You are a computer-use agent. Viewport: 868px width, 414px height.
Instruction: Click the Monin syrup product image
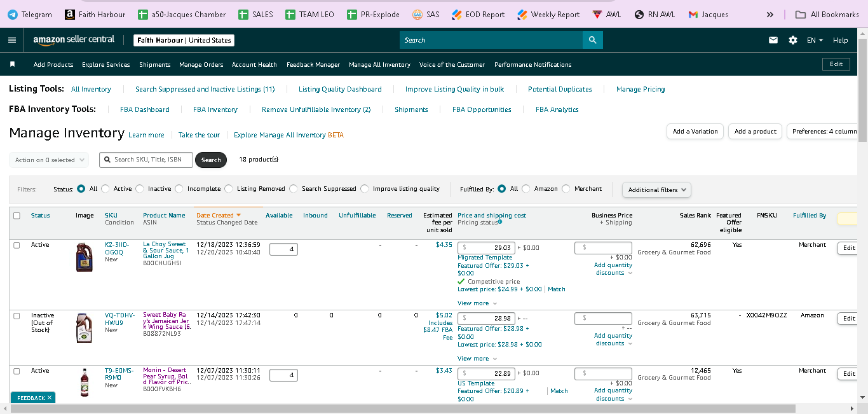point(85,383)
